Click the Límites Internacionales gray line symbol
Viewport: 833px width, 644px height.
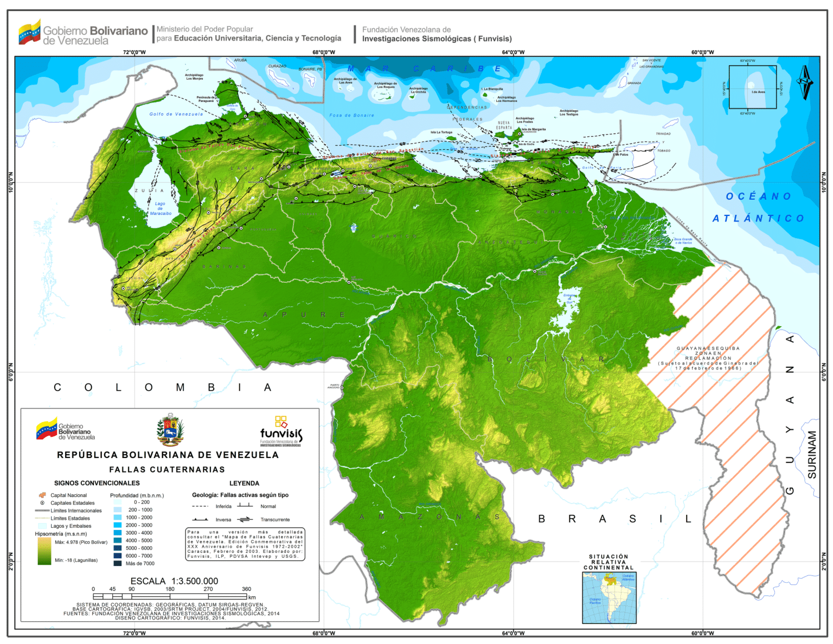[x=42, y=511]
